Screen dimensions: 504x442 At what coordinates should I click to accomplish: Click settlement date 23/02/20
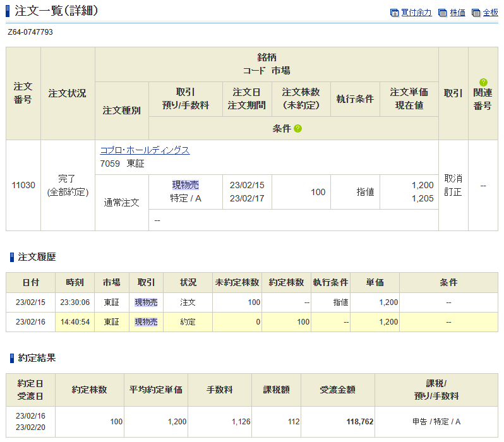[30, 427]
